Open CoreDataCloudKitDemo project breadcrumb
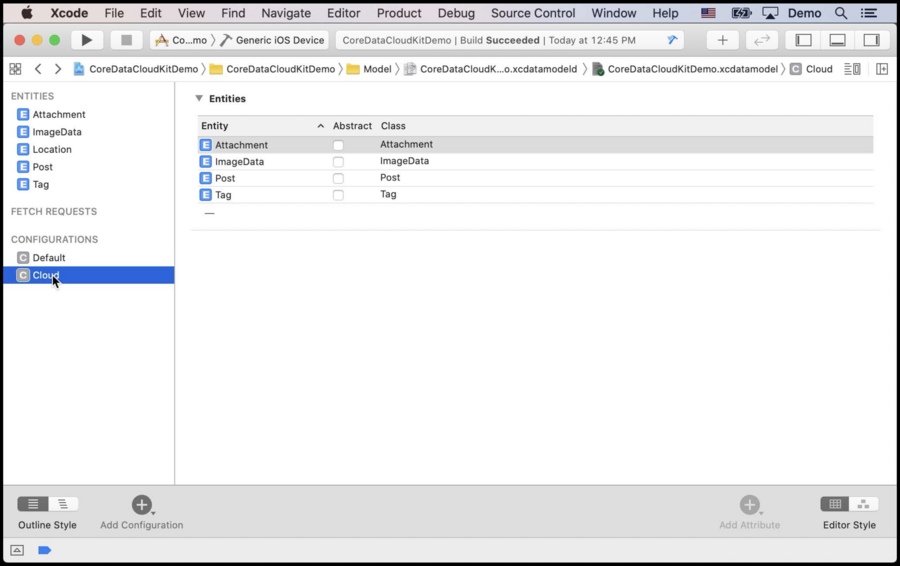Viewport: 900px width, 566px height. tap(135, 69)
